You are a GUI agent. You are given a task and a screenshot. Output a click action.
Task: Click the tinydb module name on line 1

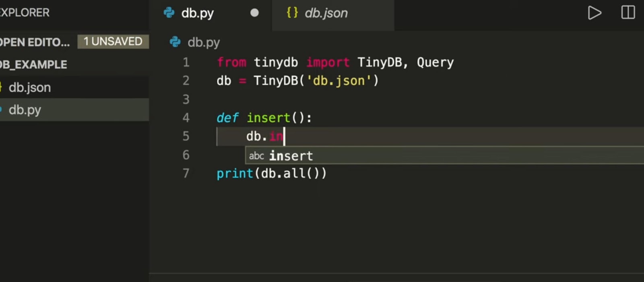[x=276, y=63]
